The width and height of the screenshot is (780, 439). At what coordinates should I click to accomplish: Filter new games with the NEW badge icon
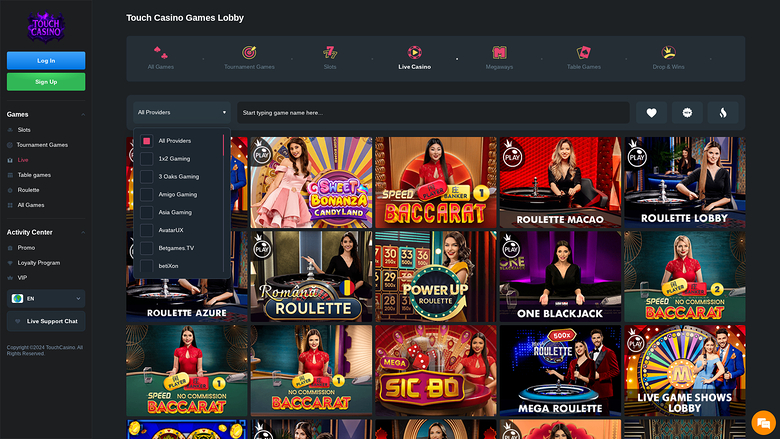click(687, 113)
